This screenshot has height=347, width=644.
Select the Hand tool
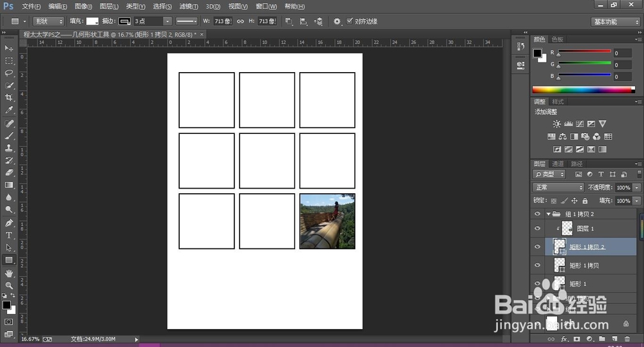(8, 274)
